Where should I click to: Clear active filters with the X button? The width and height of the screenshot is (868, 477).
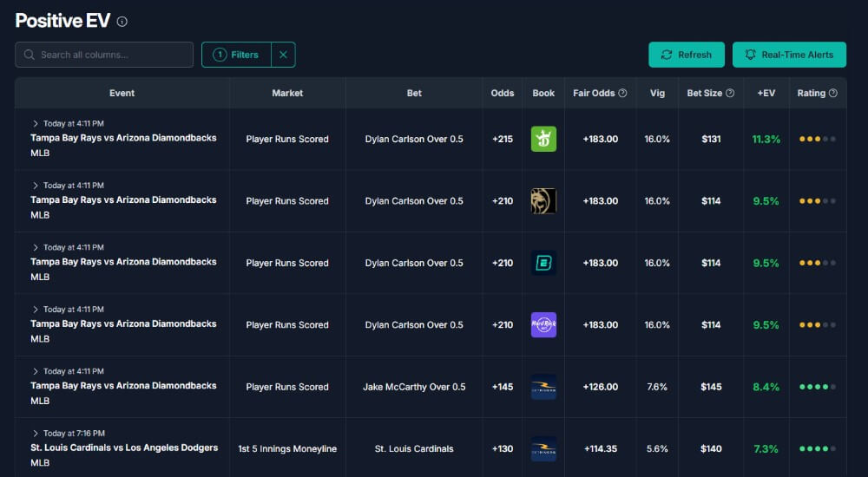[x=283, y=55]
